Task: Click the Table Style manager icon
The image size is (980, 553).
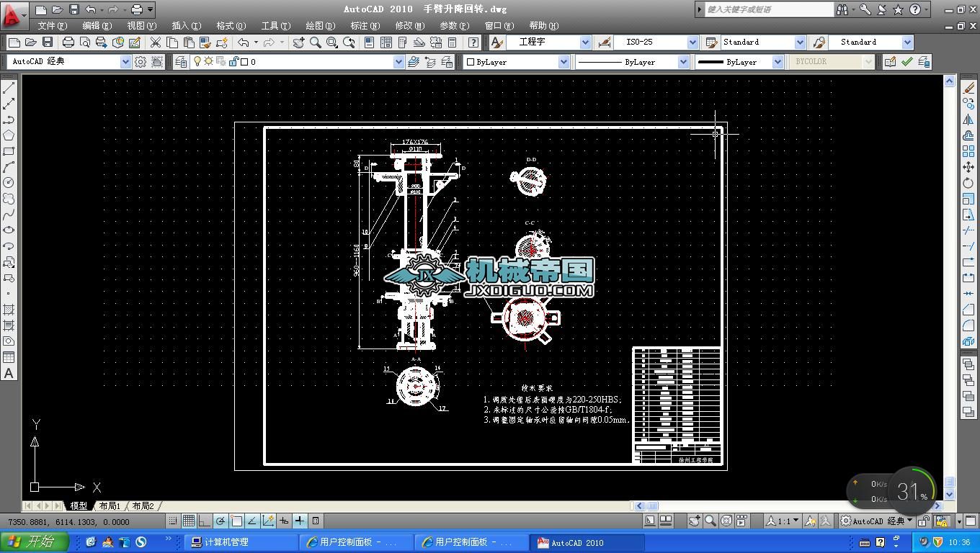Action: click(711, 42)
